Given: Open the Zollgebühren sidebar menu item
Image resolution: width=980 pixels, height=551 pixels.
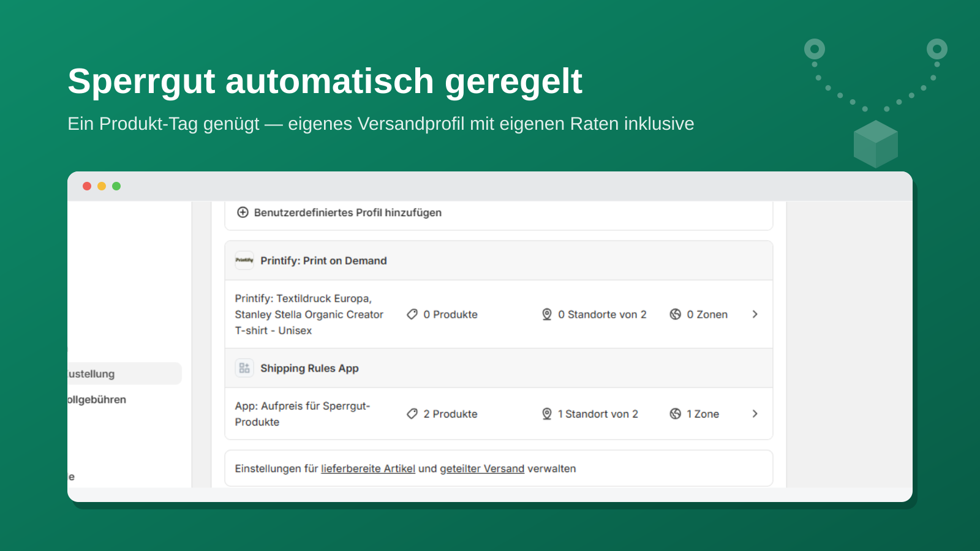Looking at the screenshot, I should [x=97, y=400].
